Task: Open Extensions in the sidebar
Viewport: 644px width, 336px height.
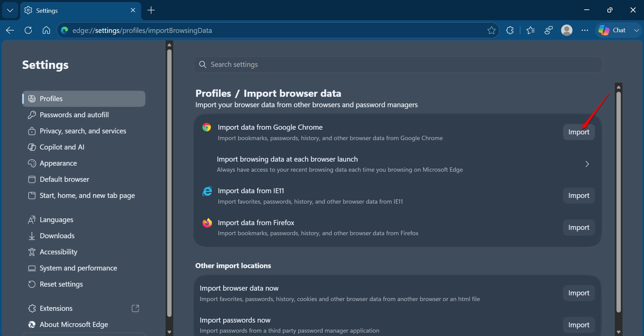Action: pos(84,308)
